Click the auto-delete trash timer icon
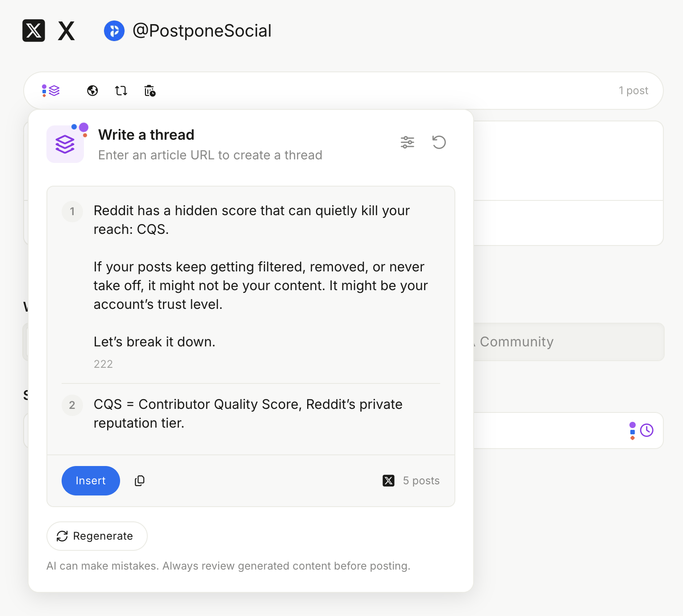The image size is (683, 616). click(x=150, y=91)
